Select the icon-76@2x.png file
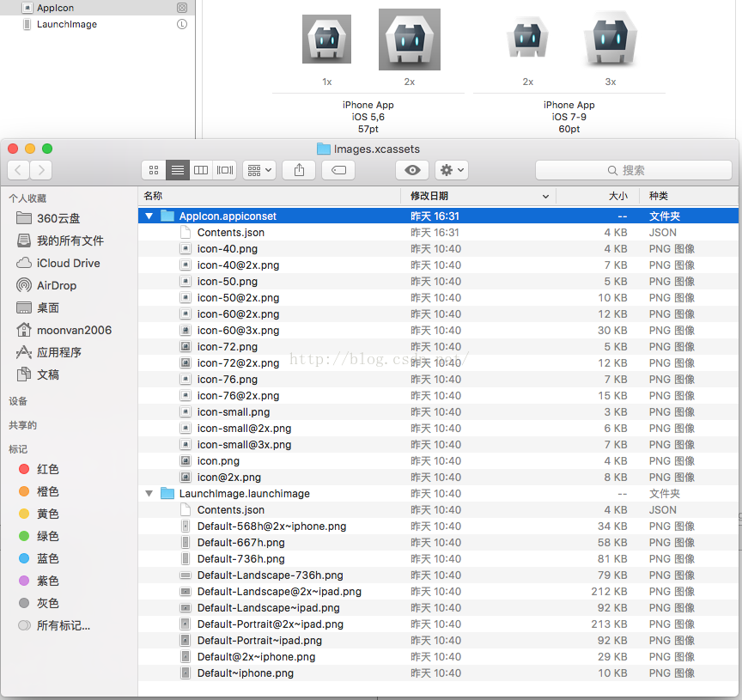Image resolution: width=742 pixels, height=700 pixels. [438, 396]
